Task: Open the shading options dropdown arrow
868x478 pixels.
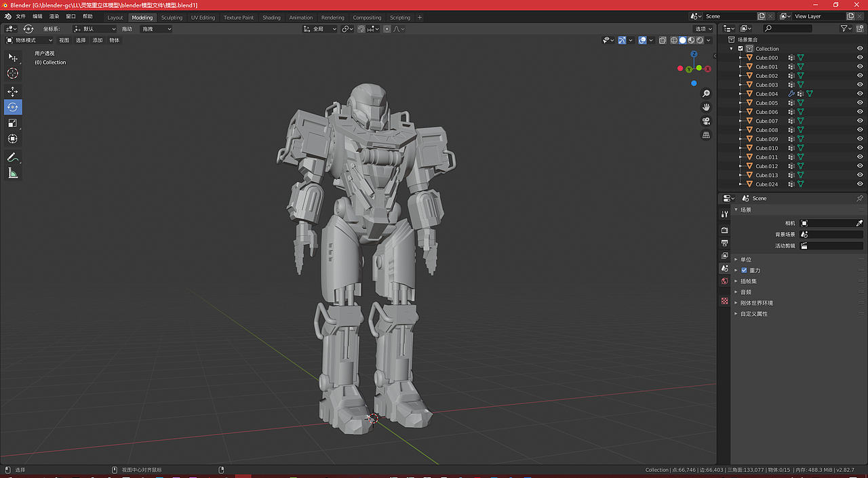Action: (x=709, y=40)
